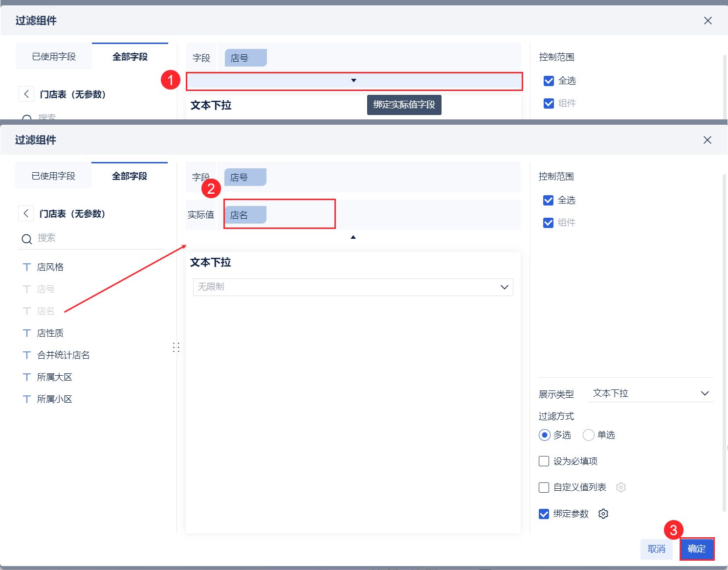Image resolution: width=728 pixels, height=570 pixels.
Task: Select the 合并统计店名 field
Action: coord(64,355)
